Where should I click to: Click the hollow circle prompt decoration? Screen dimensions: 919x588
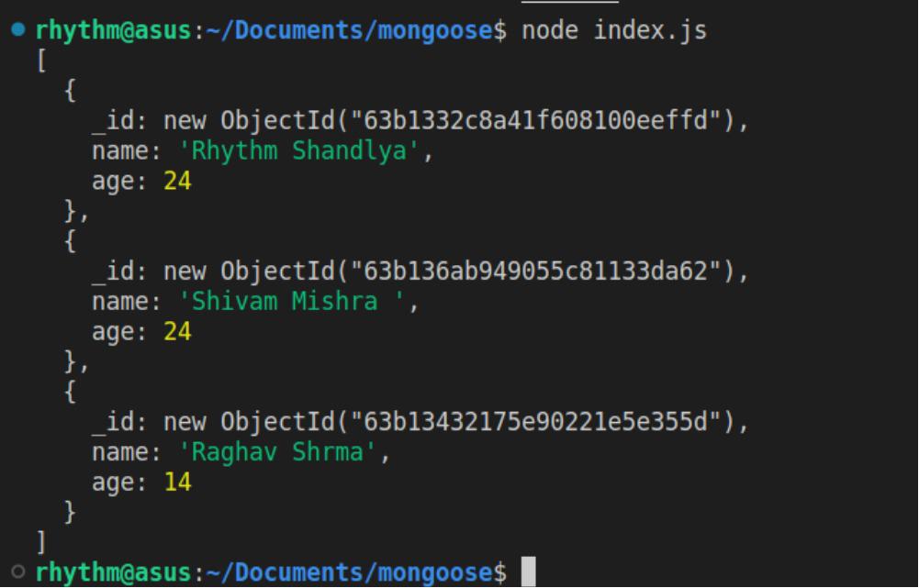18,571
